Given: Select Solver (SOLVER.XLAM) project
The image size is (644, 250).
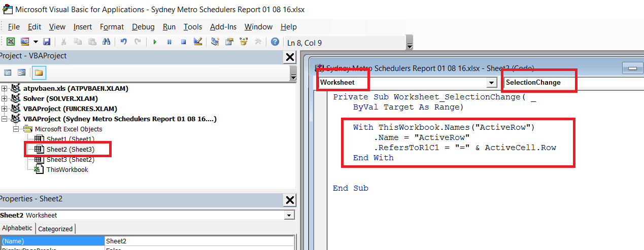Looking at the screenshot, I should point(60,98).
